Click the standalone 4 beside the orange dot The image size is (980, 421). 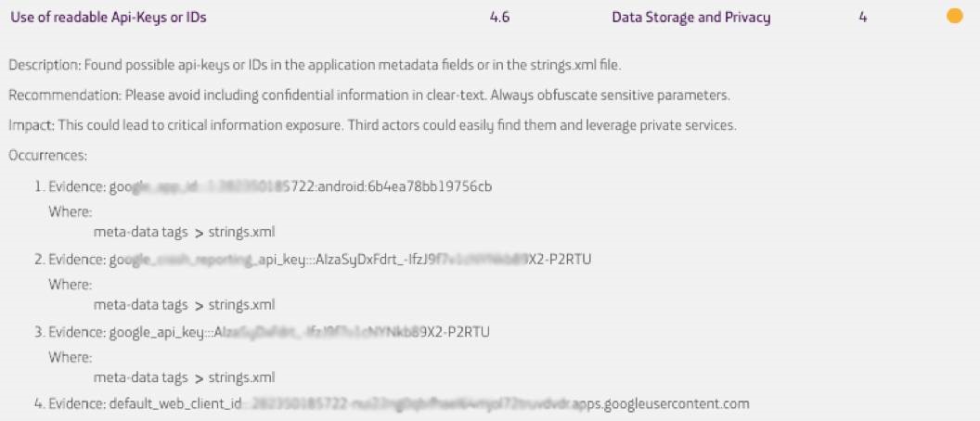(x=863, y=18)
